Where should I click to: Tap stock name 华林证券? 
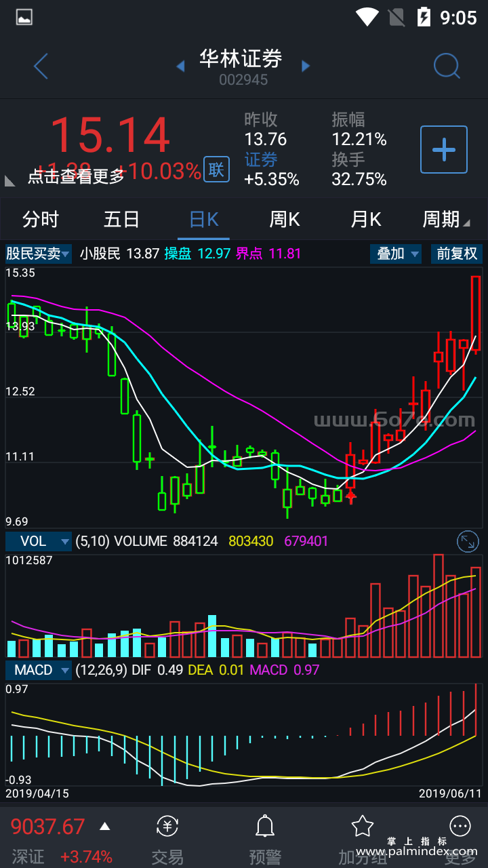241,59
